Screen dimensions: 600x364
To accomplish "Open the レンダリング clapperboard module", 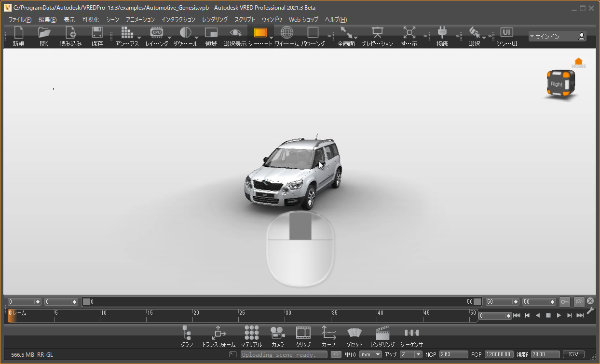I will pos(382,337).
